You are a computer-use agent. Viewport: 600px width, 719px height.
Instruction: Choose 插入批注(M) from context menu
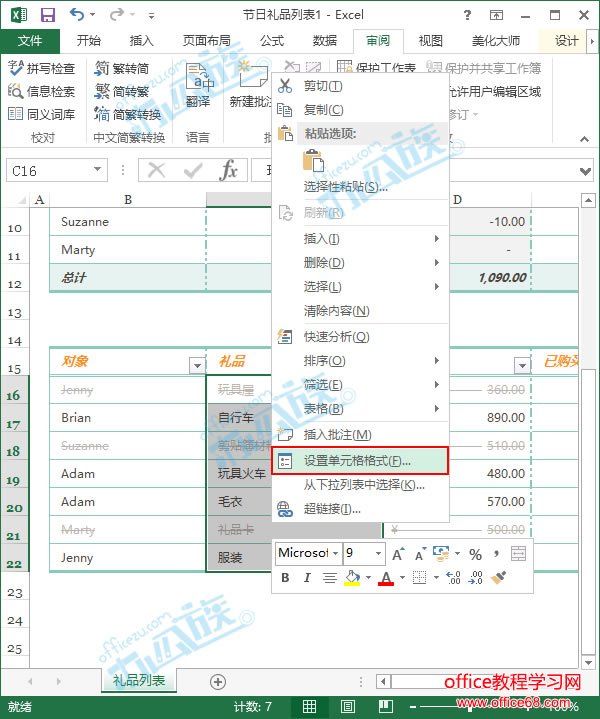tap(360, 434)
